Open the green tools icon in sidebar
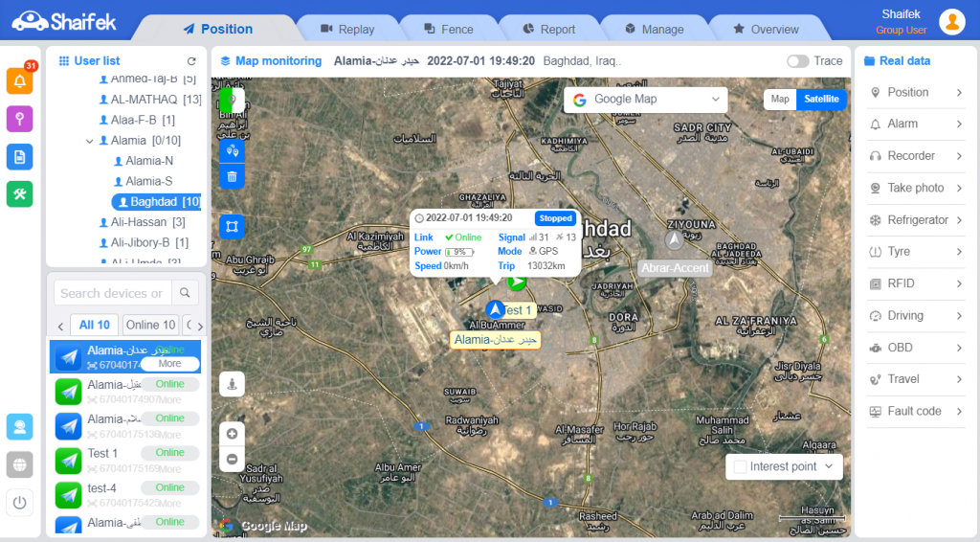Screen dimensions: 980x542 point(19,193)
